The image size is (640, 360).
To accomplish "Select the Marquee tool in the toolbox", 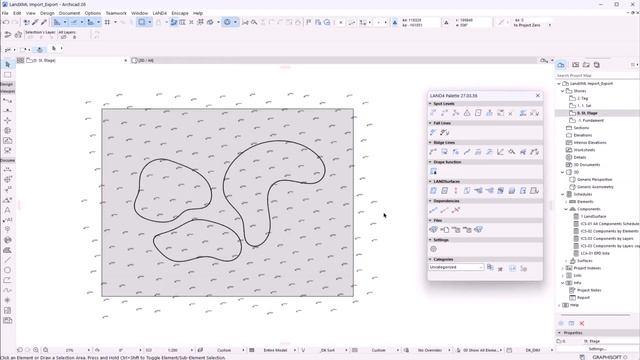I will 7,75.
